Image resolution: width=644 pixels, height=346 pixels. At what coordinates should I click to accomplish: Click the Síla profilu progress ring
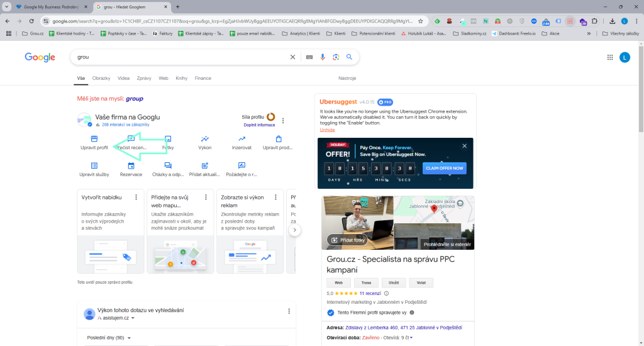click(x=270, y=117)
